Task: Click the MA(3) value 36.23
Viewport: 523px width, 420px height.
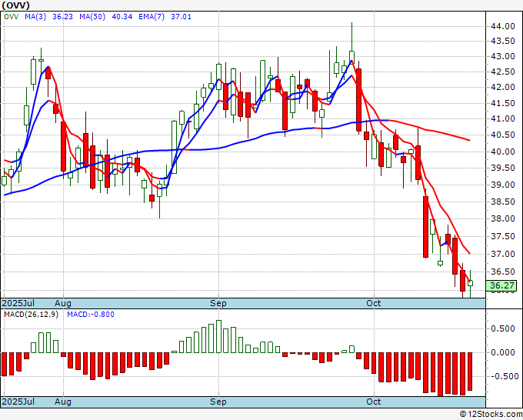Action: coord(62,17)
